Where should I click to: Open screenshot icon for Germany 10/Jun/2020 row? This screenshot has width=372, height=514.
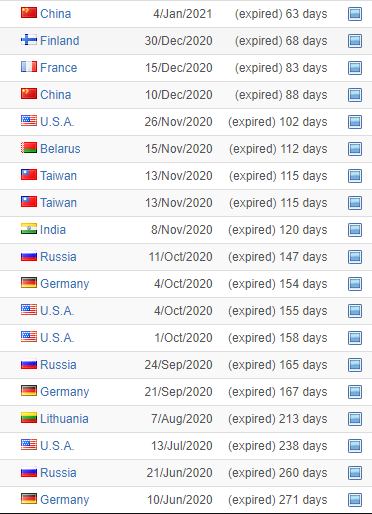pos(355,500)
